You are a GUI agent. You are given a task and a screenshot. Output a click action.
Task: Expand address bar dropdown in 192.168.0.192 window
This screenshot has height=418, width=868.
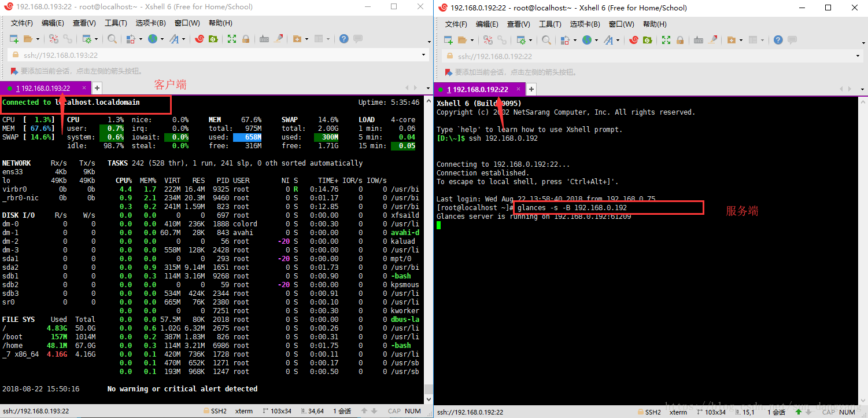pos(858,57)
